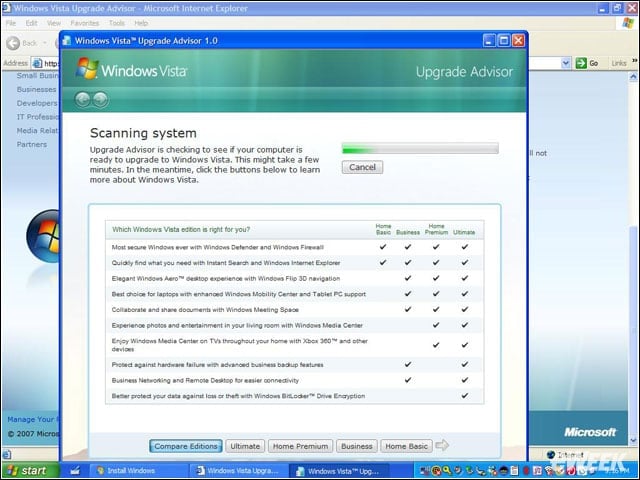Cancel the system scan
Image resolution: width=640 pixels, height=480 pixels.
362,167
